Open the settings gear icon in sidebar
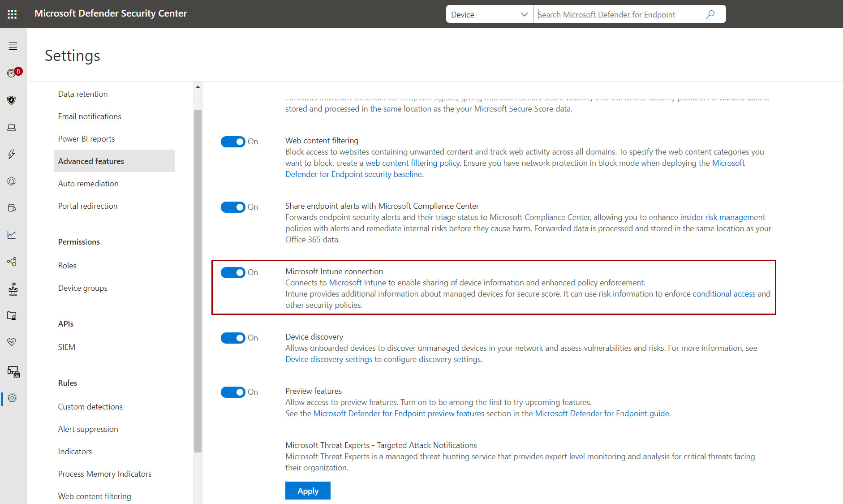 (12, 398)
